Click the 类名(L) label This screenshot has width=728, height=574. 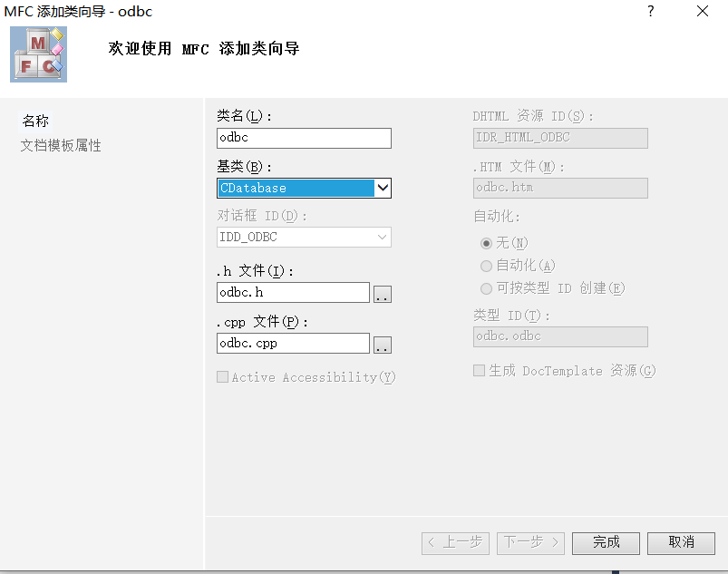(244, 116)
